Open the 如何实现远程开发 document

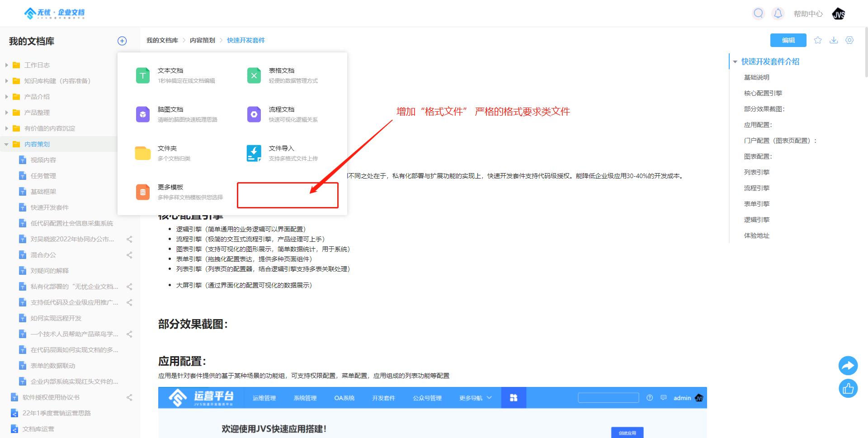point(56,318)
